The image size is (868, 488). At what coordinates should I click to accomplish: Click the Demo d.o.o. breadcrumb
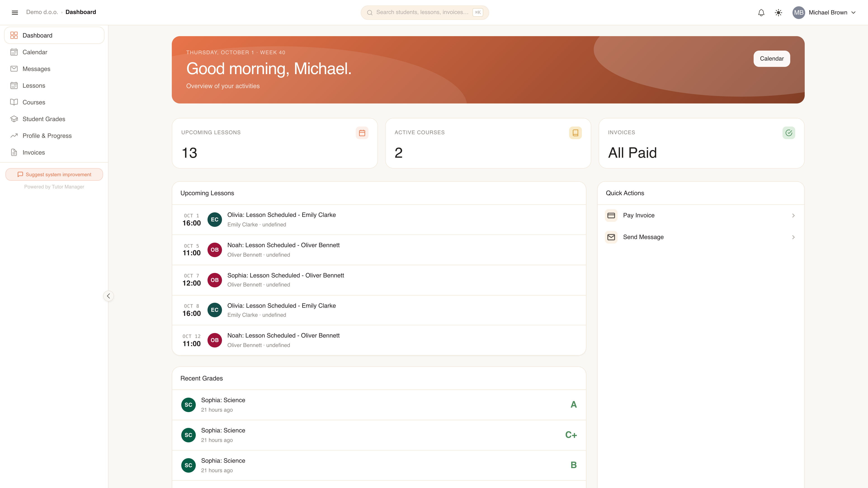[42, 12]
